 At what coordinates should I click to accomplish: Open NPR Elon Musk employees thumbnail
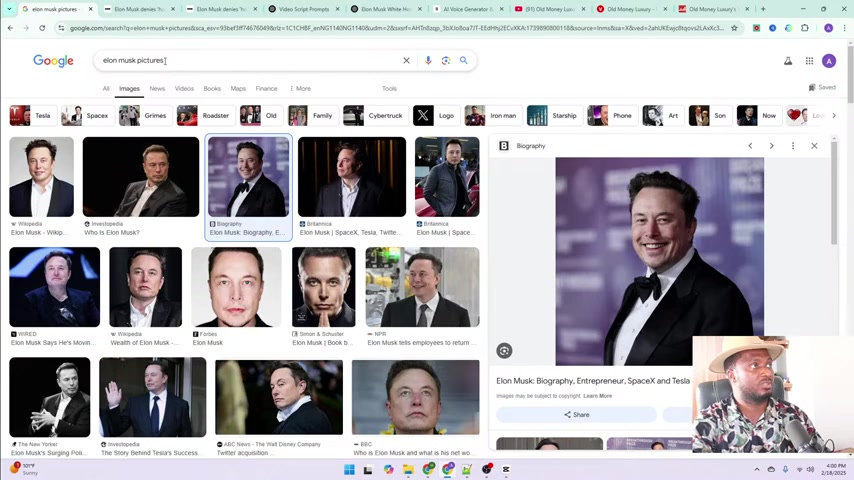click(x=423, y=287)
